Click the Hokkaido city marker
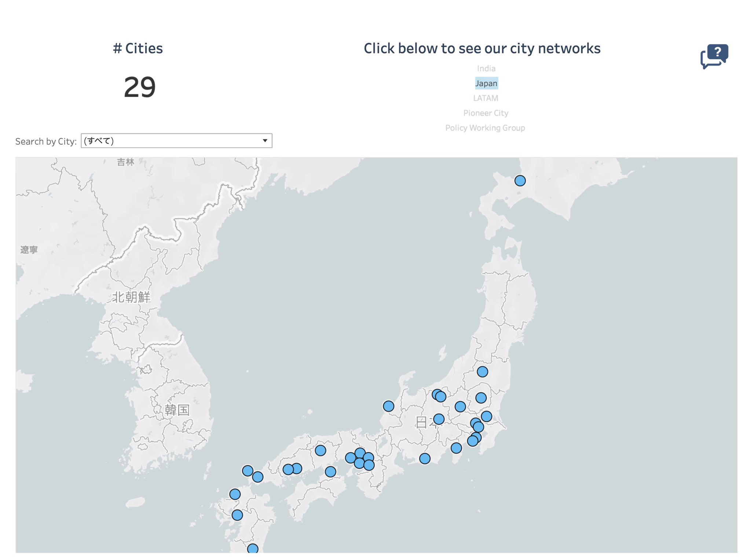Image resolution: width=751 pixels, height=560 pixels. pos(520,181)
